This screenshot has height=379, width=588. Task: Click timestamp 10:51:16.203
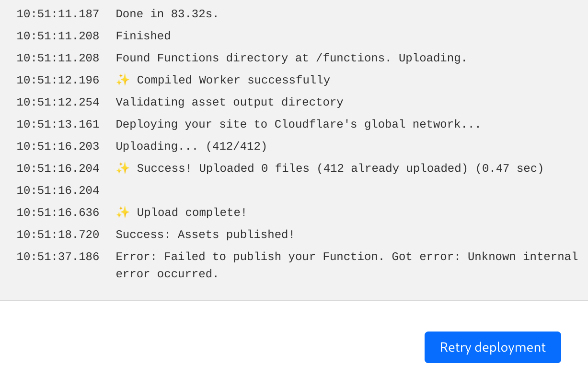tap(58, 147)
